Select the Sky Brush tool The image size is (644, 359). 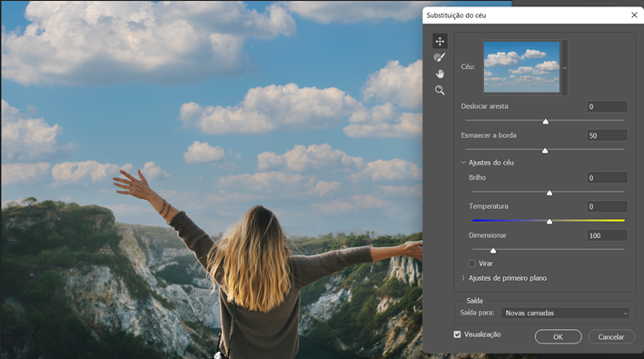(440, 57)
